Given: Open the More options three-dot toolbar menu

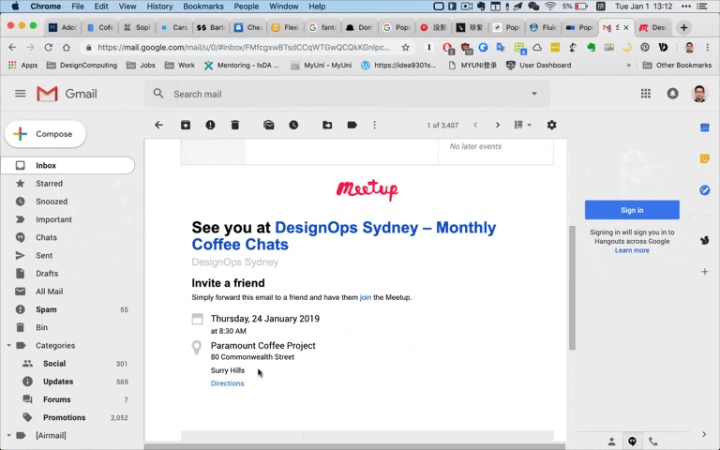Looking at the screenshot, I should coord(375,125).
